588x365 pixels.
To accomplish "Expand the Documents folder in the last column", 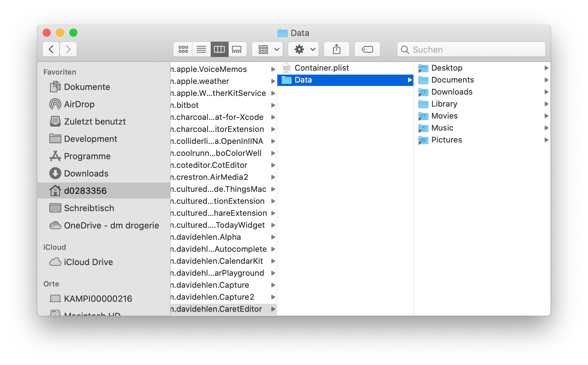I will pyautogui.click(x=452, y=80).
